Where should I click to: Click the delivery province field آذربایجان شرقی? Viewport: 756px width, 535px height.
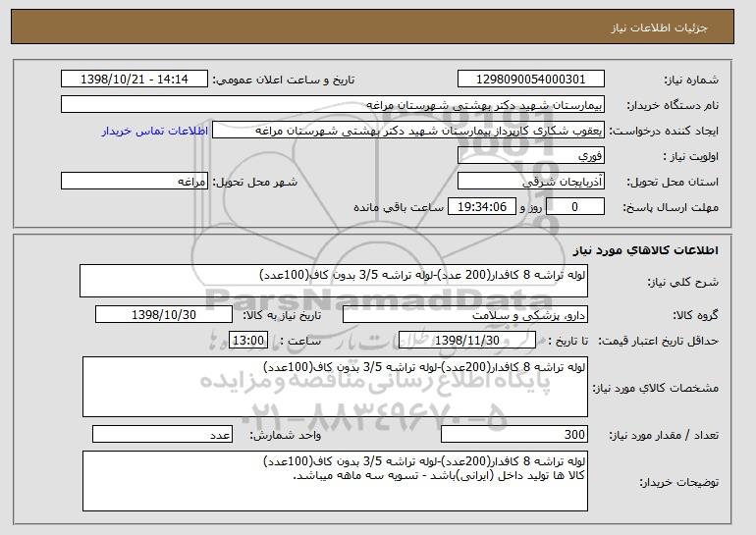pyautogui.click(x=531, y=182)
